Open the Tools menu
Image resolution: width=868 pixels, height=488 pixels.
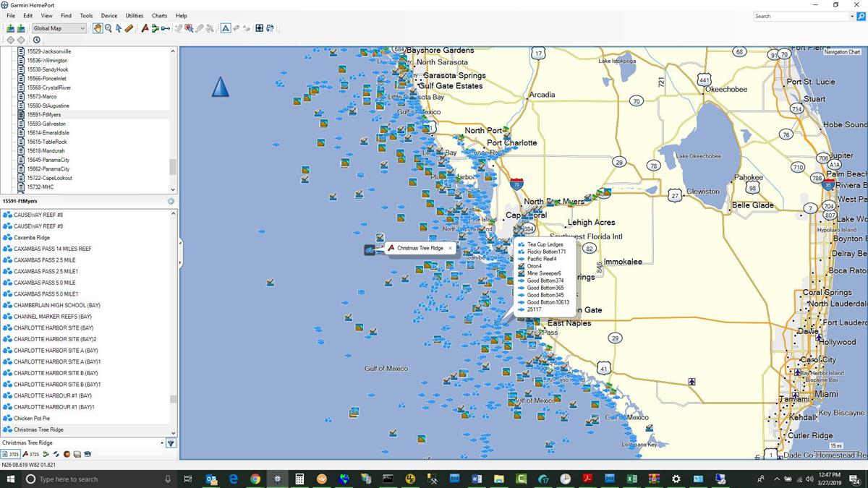[x=86, y=15]
